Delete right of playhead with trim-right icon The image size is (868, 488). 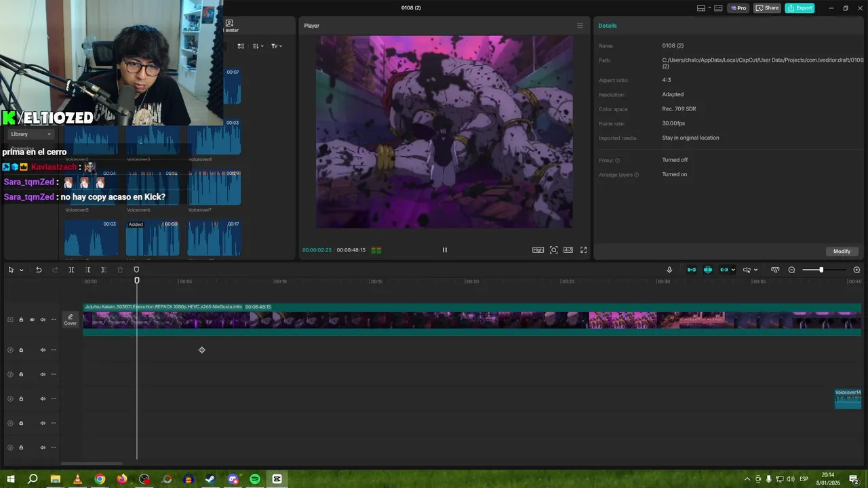click(103, 270)
